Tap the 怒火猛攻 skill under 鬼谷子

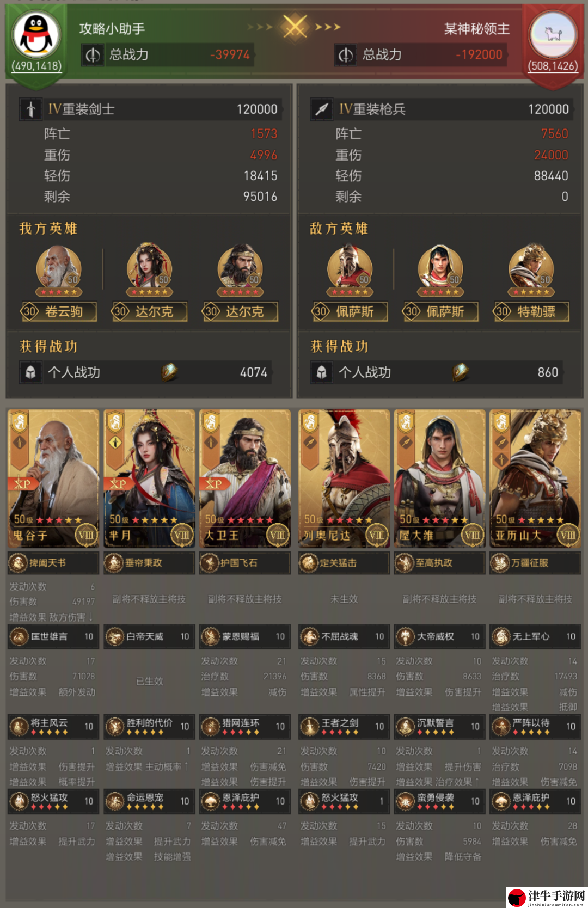point(53,801)
